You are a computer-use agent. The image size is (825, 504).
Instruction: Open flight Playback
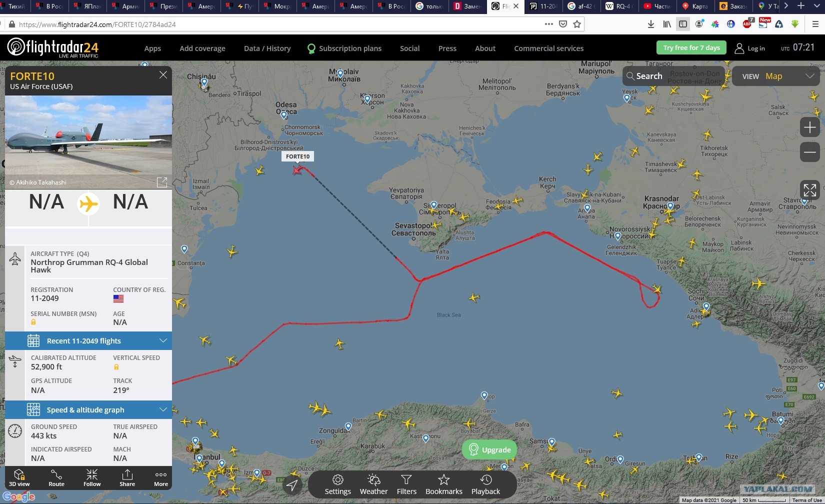[x=485, y=485]
